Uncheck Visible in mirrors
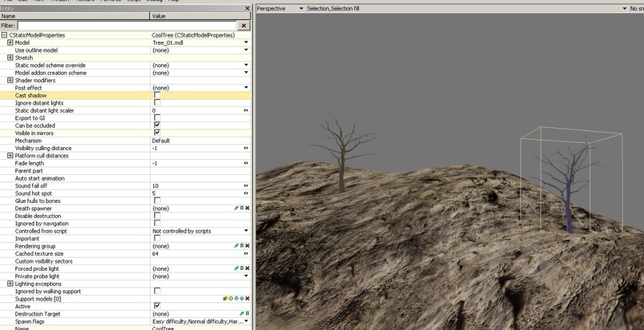Image resolution: width=644 pixels, height=330 pixels. point(157,133)
